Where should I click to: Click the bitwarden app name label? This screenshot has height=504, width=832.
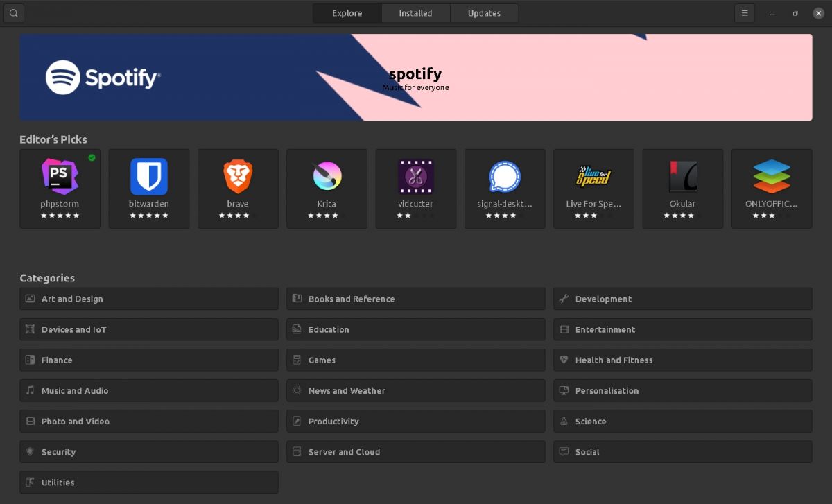tap(149, 204)
